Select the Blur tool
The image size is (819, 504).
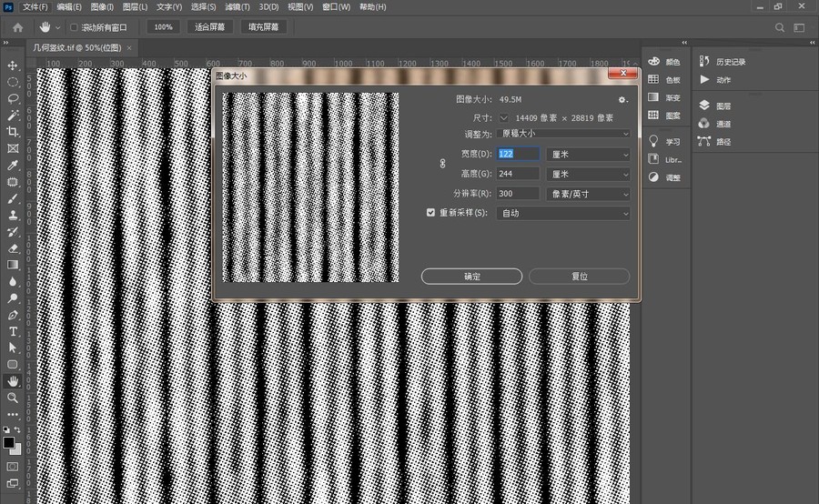pos(13,281)
